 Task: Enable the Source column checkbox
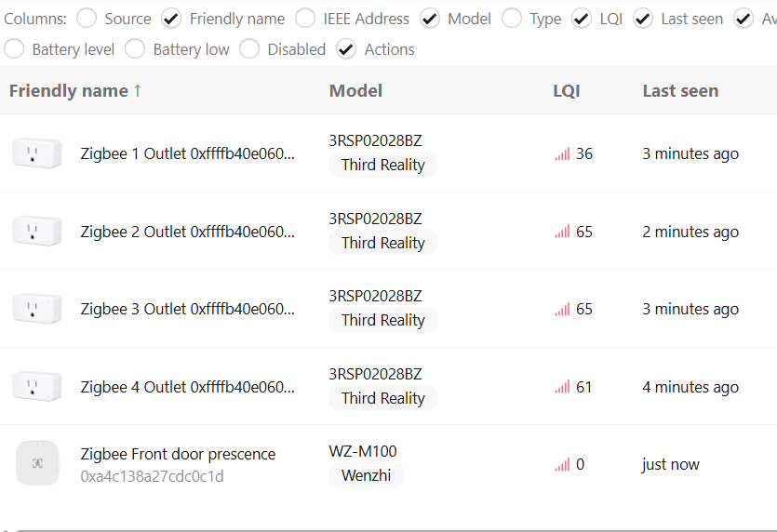click(x=87, y=18)
